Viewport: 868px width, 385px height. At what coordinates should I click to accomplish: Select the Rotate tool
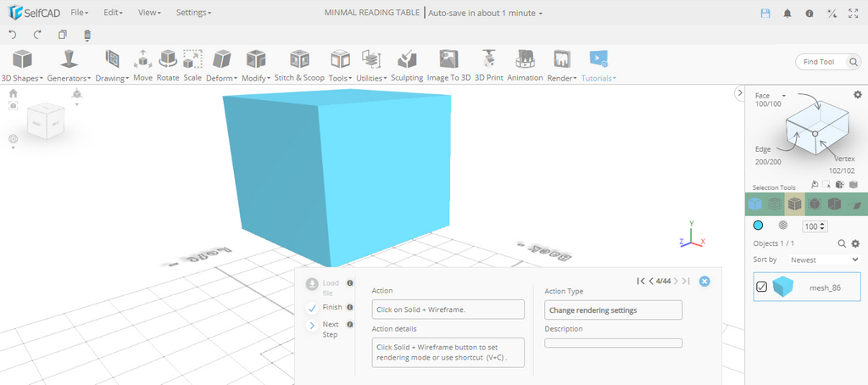(168, 65)
